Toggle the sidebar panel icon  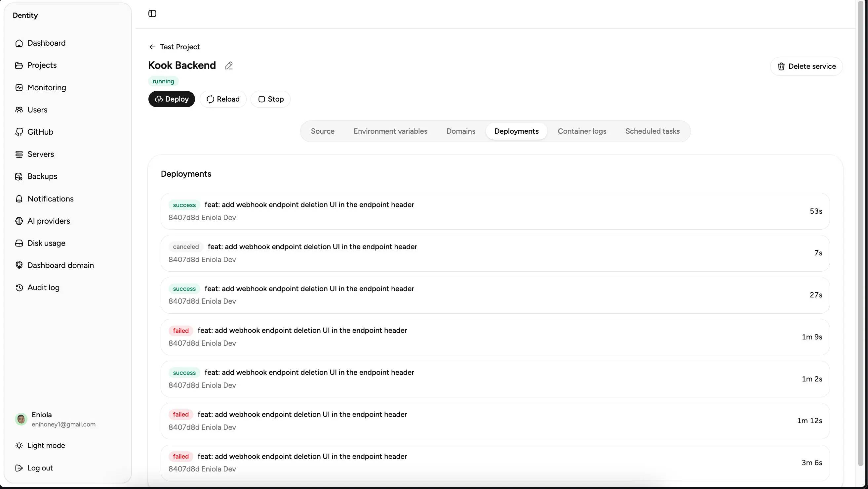(152, 14)
